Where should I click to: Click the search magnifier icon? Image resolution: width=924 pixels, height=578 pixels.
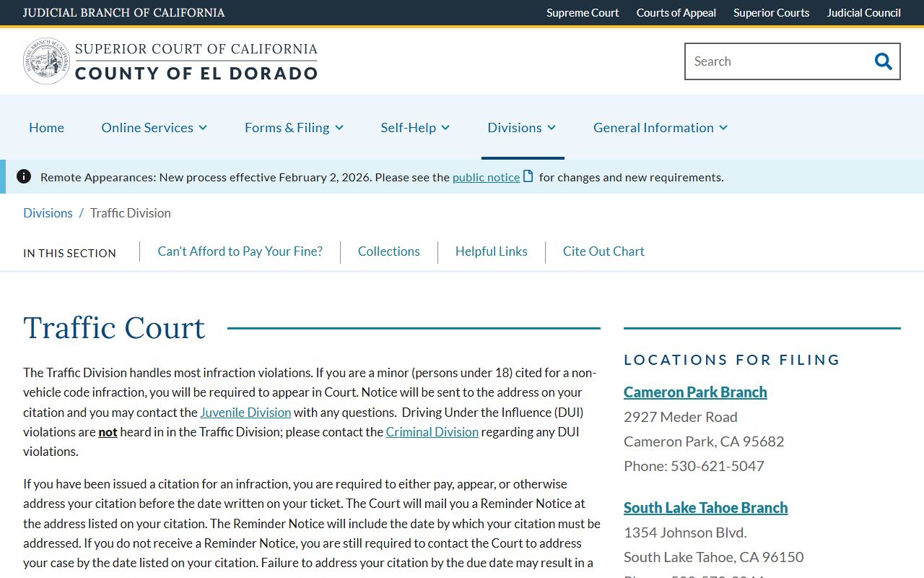(883, 61)
